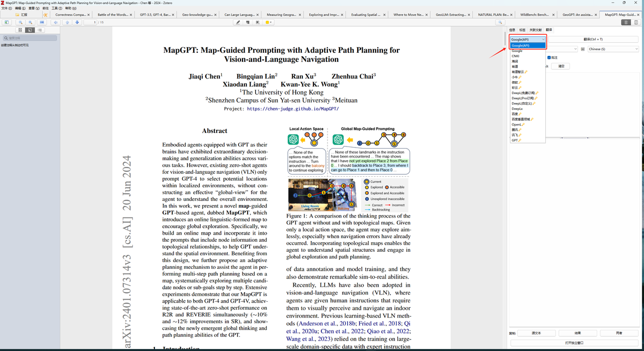The image size is (644, 351).
Task: Switch to the 关联文献 tab
Action: pos(536,30)
